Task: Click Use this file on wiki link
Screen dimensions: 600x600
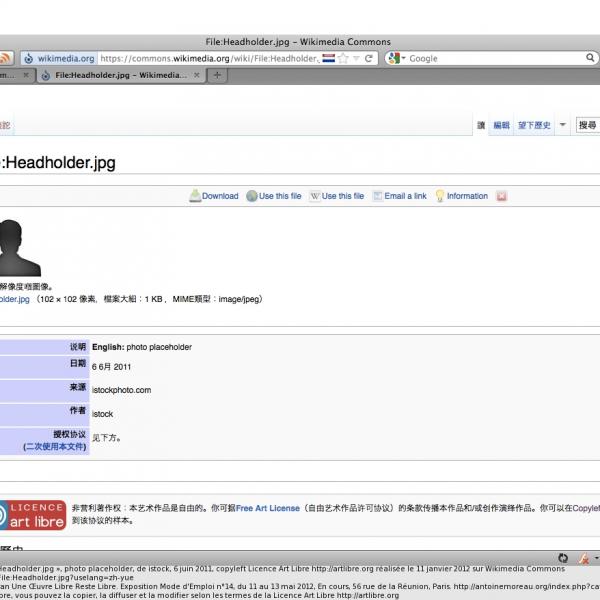Action: [x=343, y=196]
